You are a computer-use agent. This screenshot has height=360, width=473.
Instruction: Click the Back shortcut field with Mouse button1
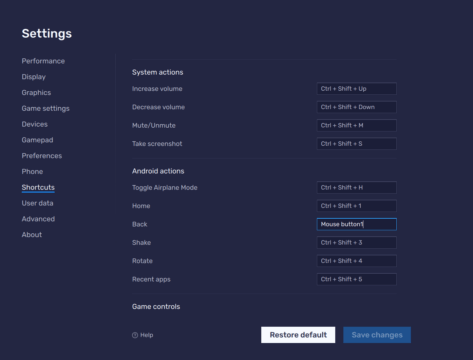[356, 224]
